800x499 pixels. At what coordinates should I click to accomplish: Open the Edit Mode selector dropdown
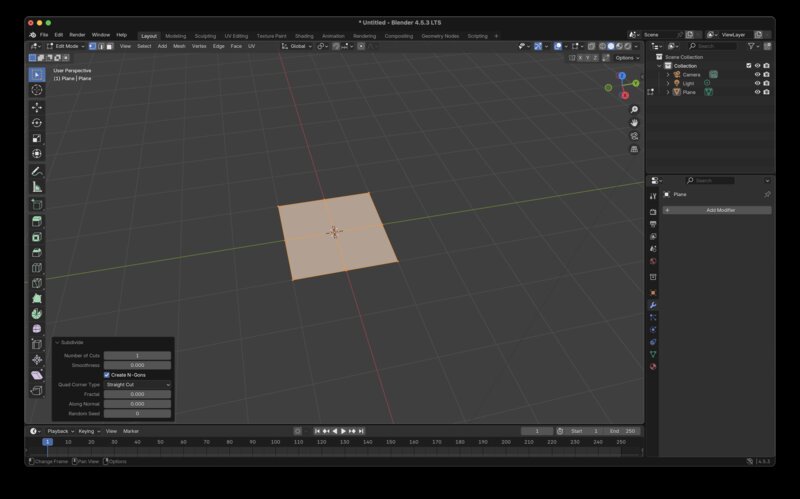point(67,46)
